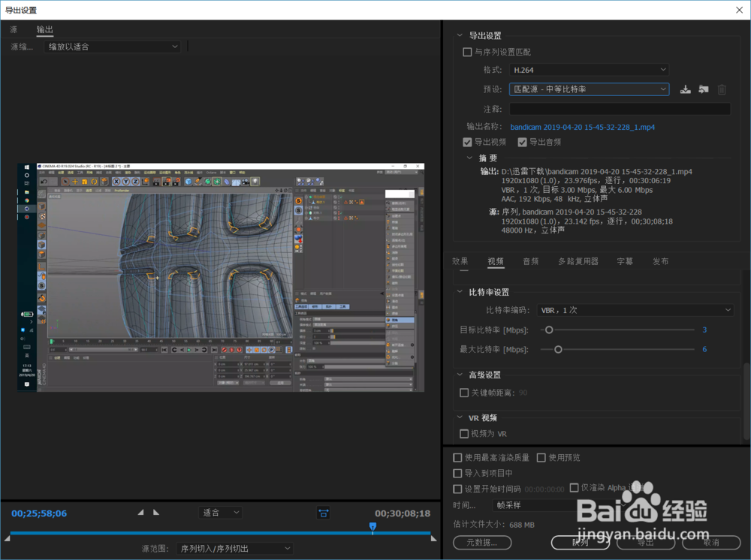Open source range dropdown (序列切入/序列切出)
The image size is (751, 560).
coord(234,549)
